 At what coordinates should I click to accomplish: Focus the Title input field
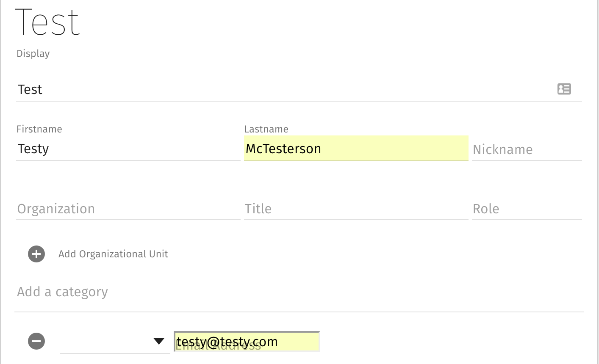click(356, 209)
